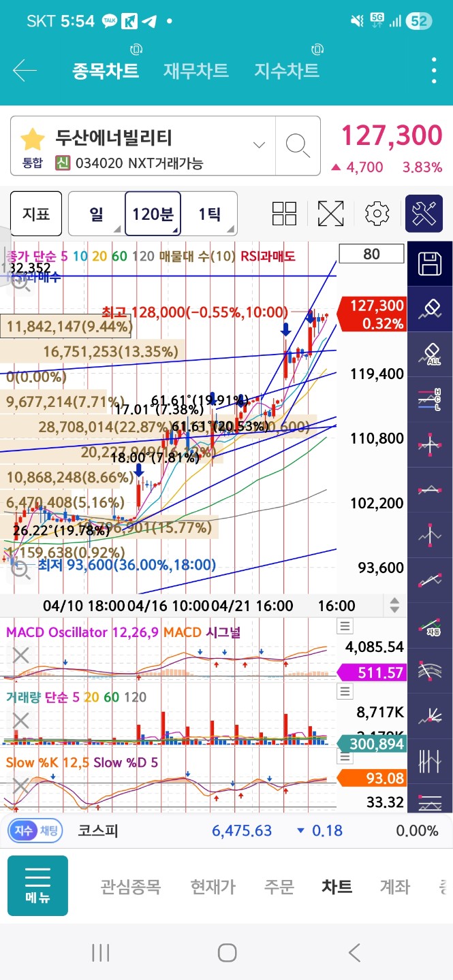This screenshot has width=453, height=980.
Task: Zoom out chart with lower magnifier icon
Action: (20, 570)
